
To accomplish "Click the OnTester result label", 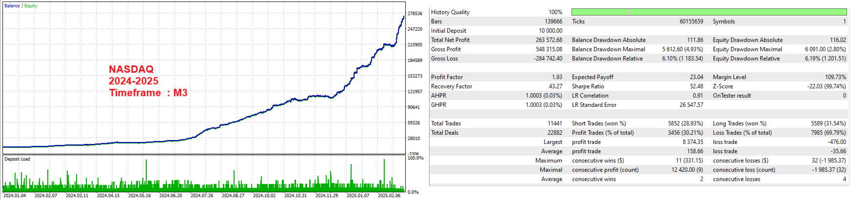I will point(732,96).
